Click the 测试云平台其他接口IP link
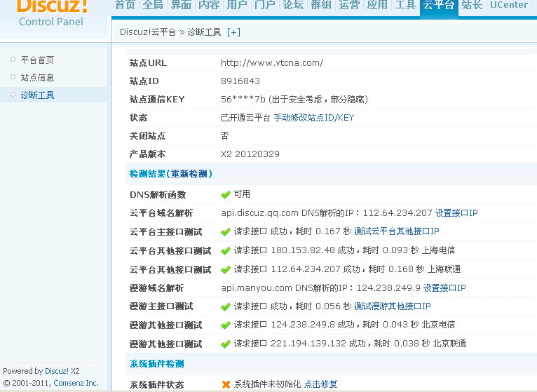The width and height of the screenshot is (537, 392). 397,231
